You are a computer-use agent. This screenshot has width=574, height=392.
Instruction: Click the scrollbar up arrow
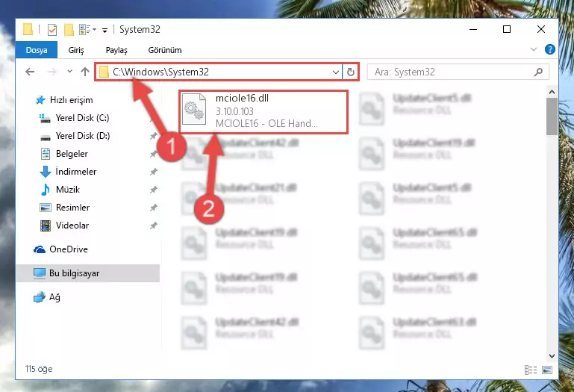coord(552,92)
